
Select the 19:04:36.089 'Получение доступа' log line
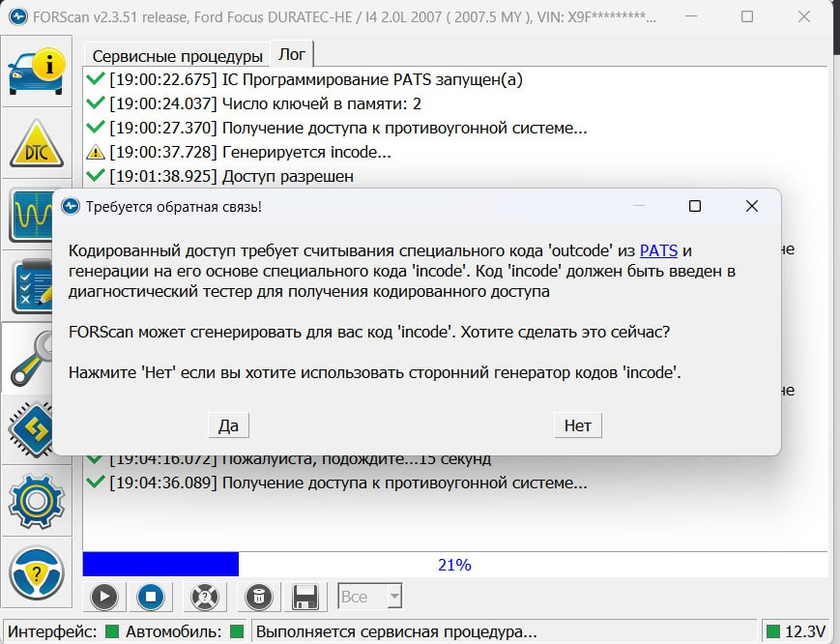(348, 483)
